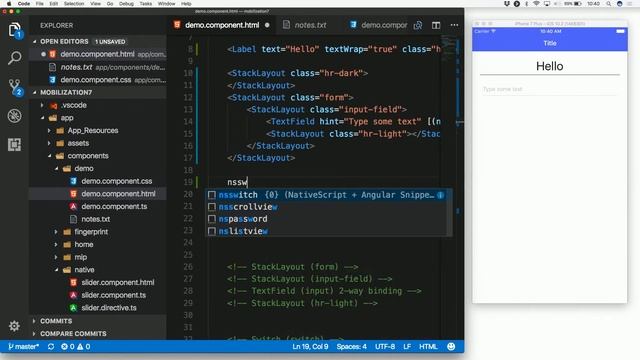Screen dimensions: 640x360
Task: Click the info icon on nsswitch suggestion
Action: click(440, 195)
